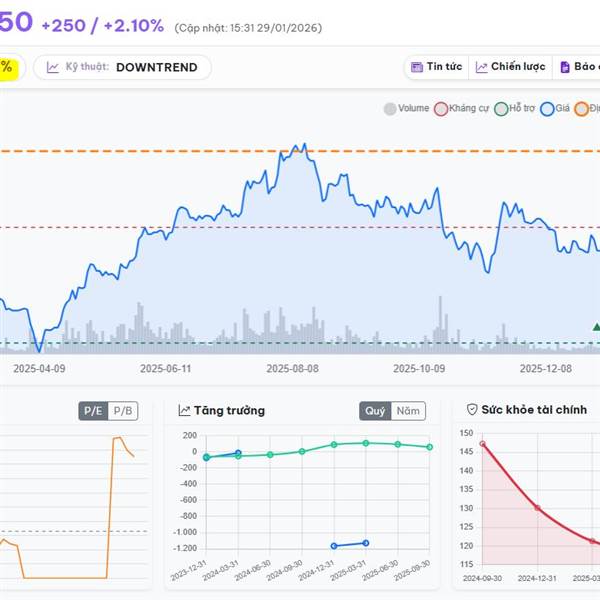Click the green triangle marker on price chart

point(596,327)
